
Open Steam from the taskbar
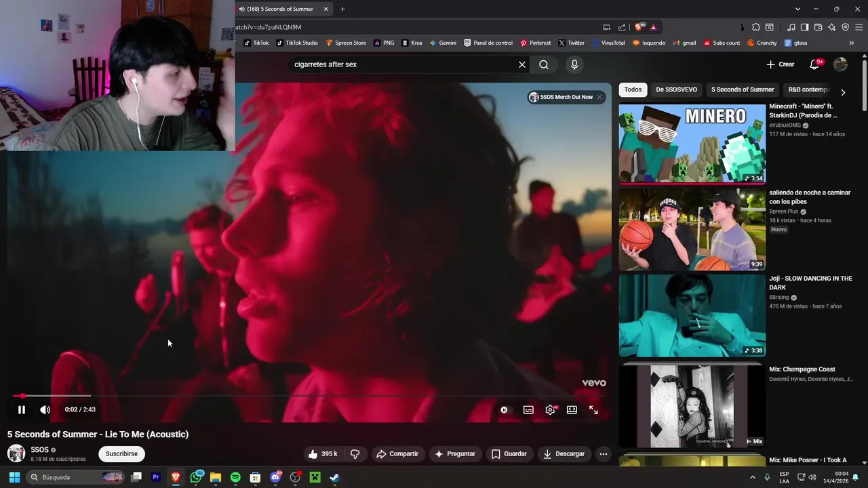click(334, 477)
